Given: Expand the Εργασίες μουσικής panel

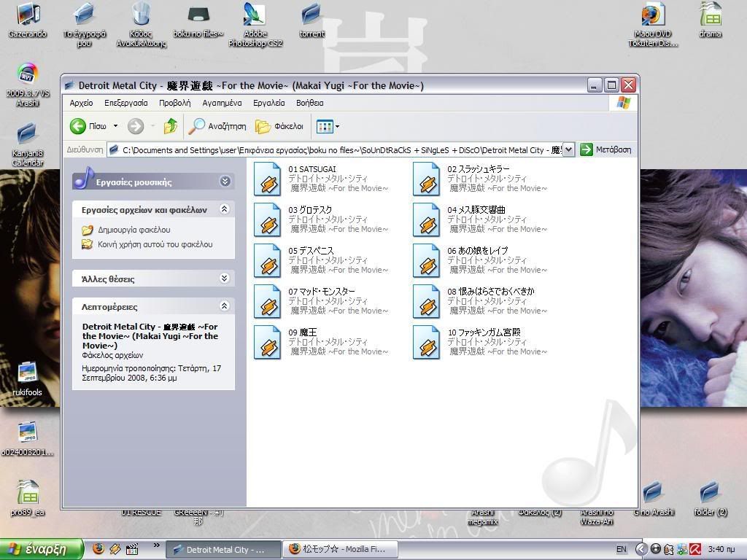Looking at the screenshot, I should coord(225,181).
